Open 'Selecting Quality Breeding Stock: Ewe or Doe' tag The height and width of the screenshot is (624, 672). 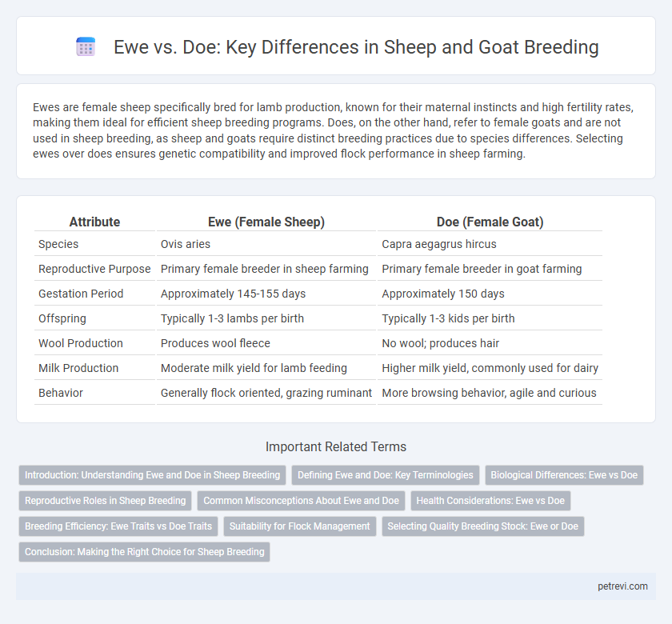(x=482, y=526)
